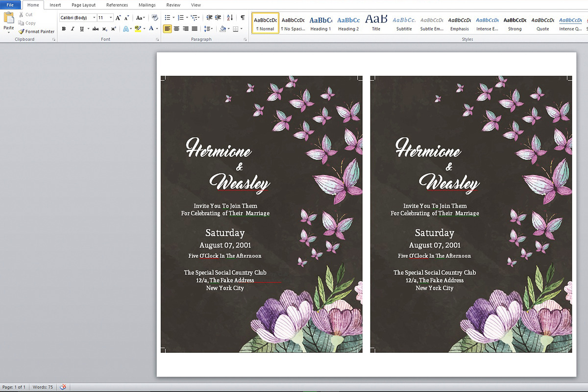This screenshot has width=588, height=392.
Task: Click the Words: 75 status bar indicator
Action: [43, 387]
